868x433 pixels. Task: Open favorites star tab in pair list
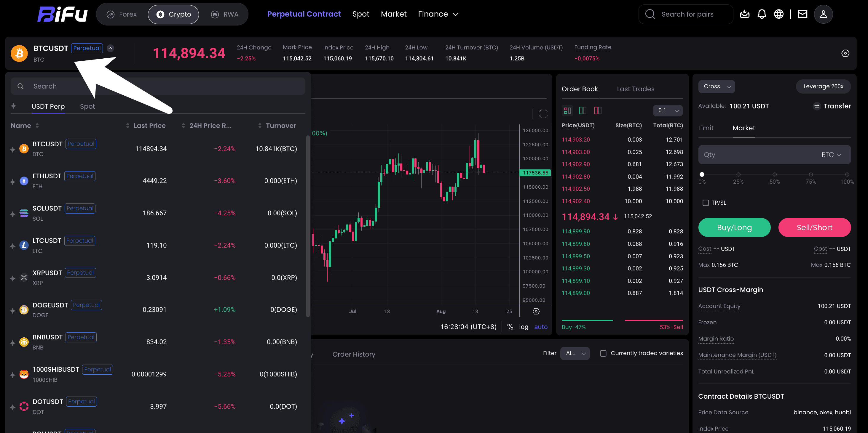click(x=13, y=106)
